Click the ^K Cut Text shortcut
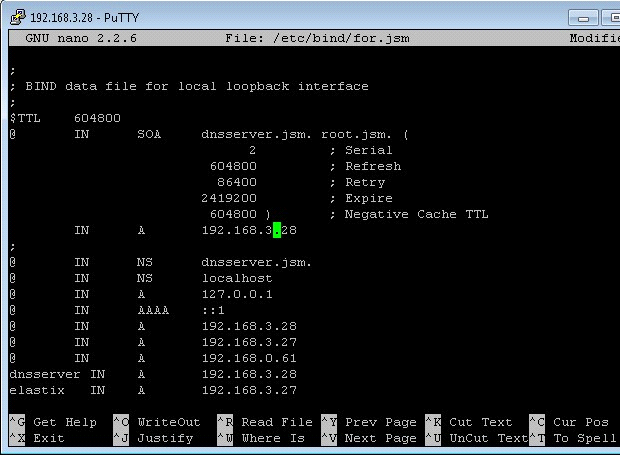Viewport: 620px width, 455px height. [x=469, y=422]
